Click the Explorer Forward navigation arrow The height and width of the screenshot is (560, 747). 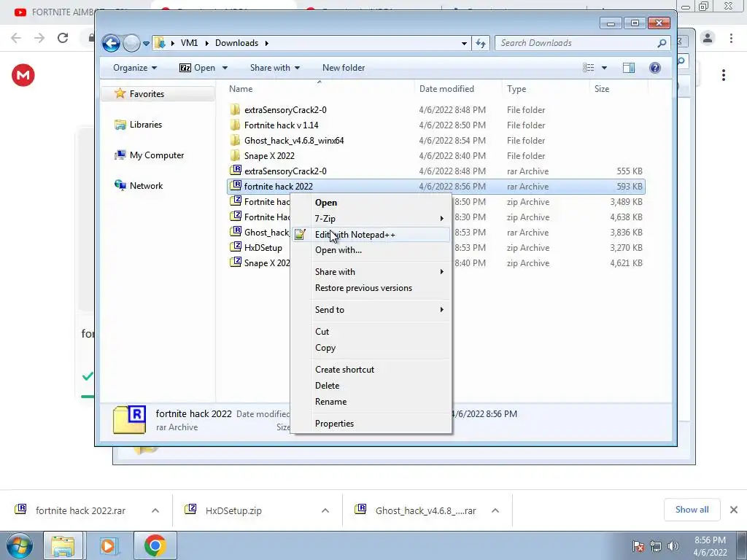tap(131, 43)
